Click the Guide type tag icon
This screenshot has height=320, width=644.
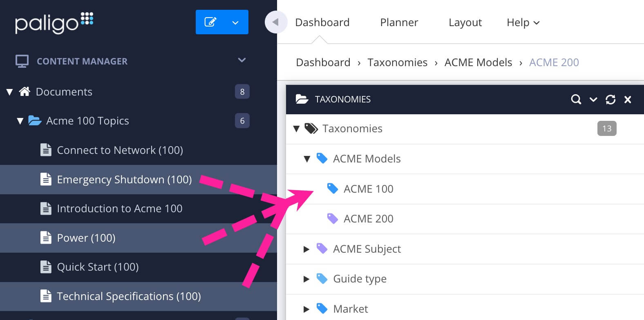(x=322, y=278)
